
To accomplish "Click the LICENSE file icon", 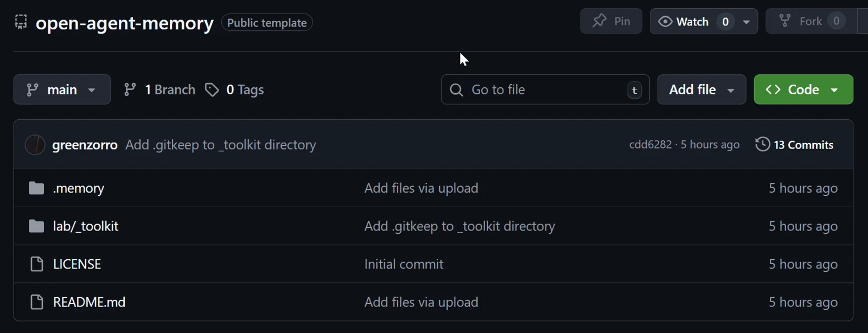I will pos(36,264).
